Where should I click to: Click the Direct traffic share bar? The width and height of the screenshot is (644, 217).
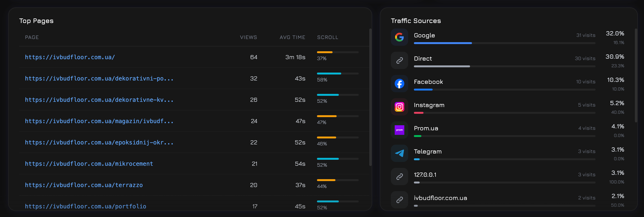pyautogui.click(x=505, y=66)
